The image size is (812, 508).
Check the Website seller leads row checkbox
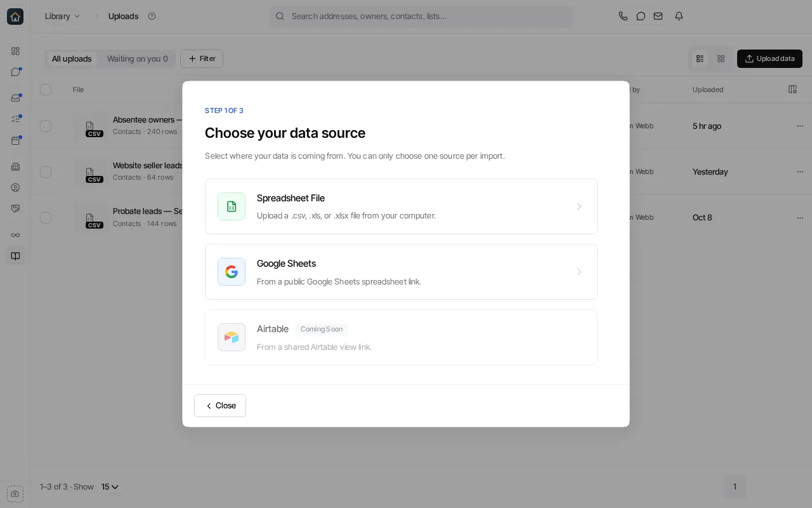click(46, 171)
